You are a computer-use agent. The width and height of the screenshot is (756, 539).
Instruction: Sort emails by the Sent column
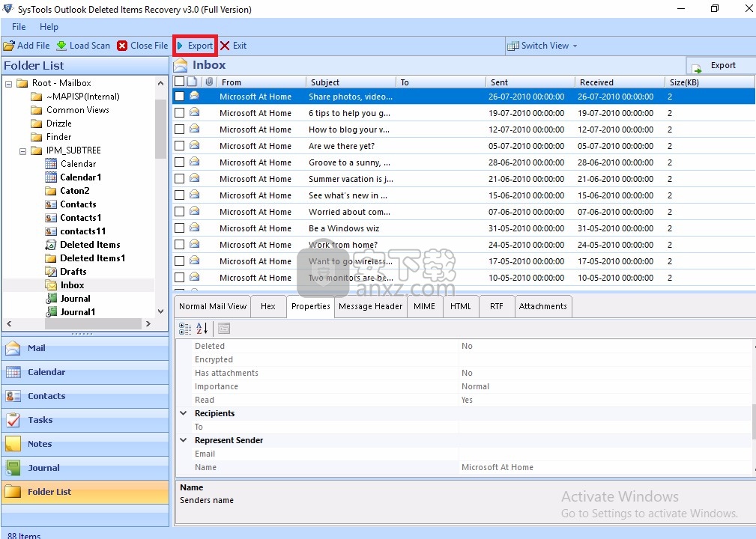(x=530, y=82)
